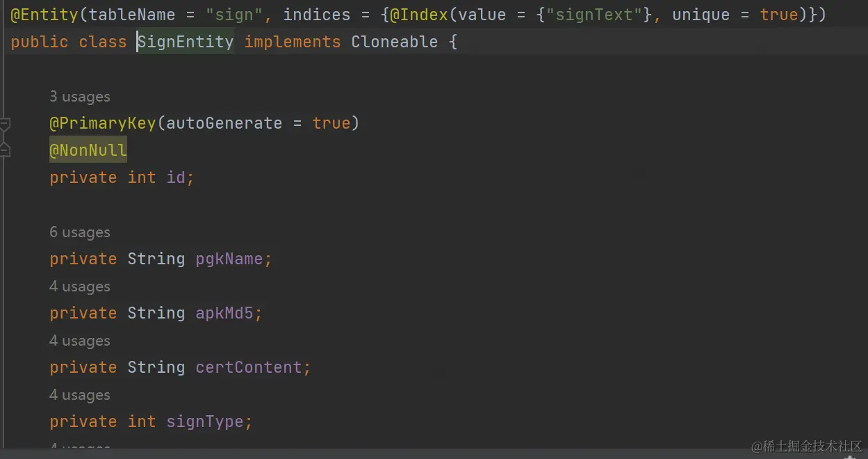Click the fold end marker beside @NonNull
Viewport: 868px width, 459px height.
(5, 150)
